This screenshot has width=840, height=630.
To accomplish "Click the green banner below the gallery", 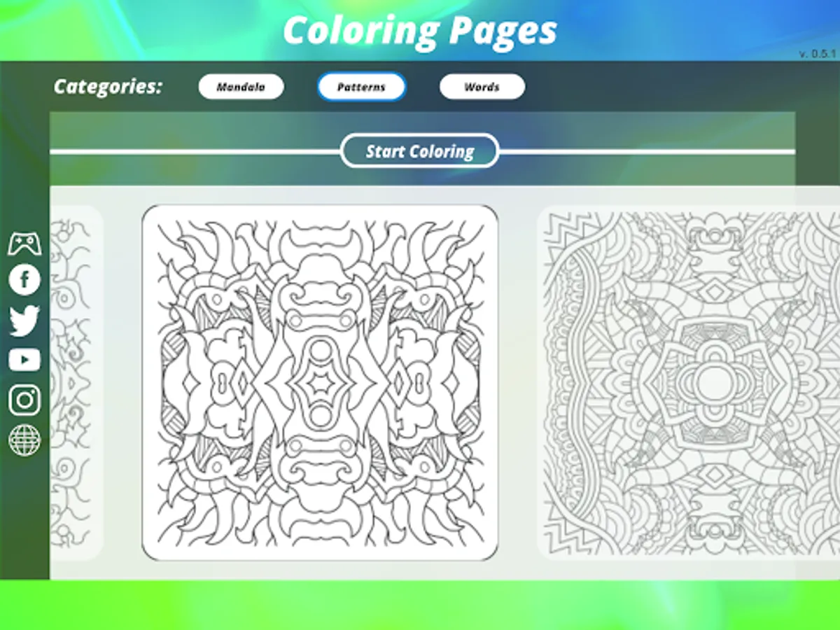I will (x=420, y=605).
